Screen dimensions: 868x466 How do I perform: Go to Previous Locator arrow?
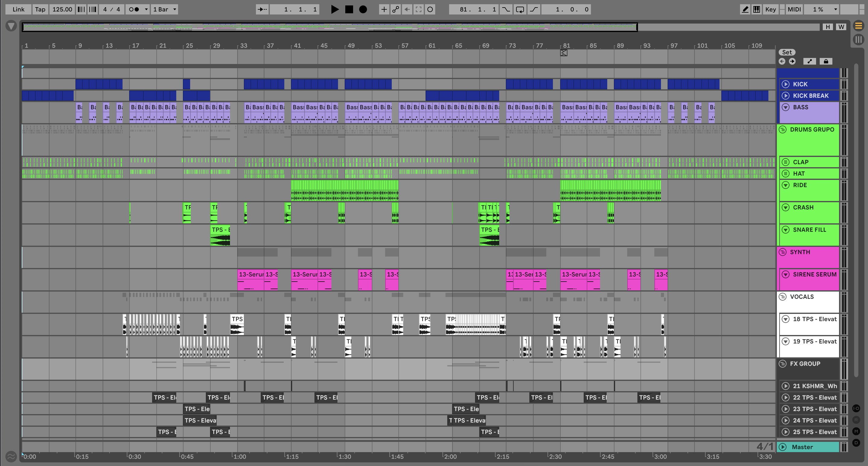[x=782, y=61]
